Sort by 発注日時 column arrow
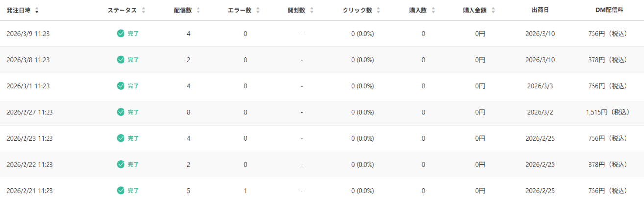The width and height of the screenshot is (644, 202). [37, 10]
